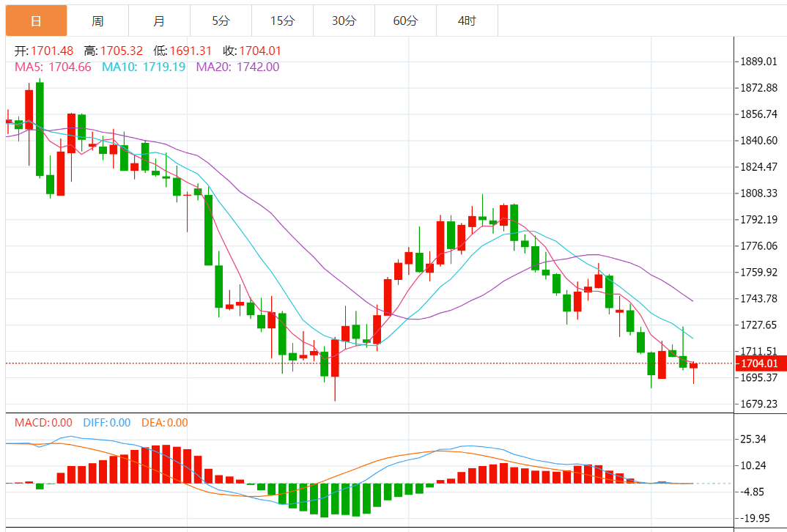Click the 1792.19 price axis label
This screenshot has width=787, height=532.
(759, 219)
